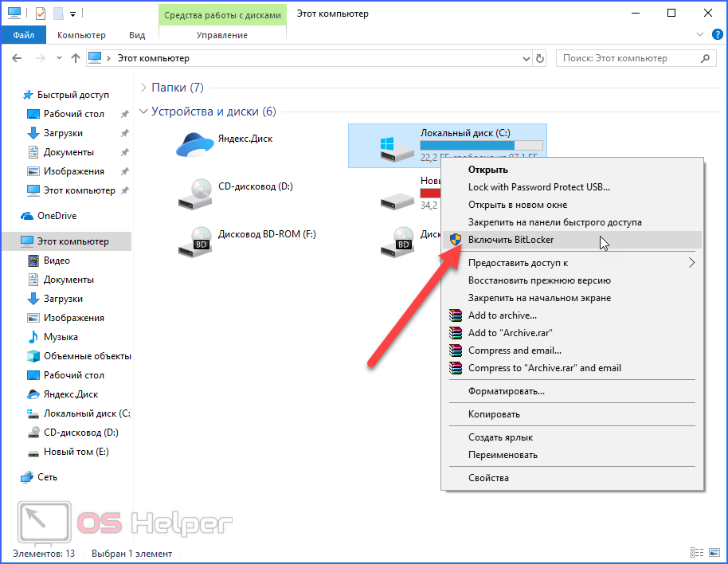Screen dimensions: 728x564
Task: Select Свойства in the context menu
Action: click(488, 478)
